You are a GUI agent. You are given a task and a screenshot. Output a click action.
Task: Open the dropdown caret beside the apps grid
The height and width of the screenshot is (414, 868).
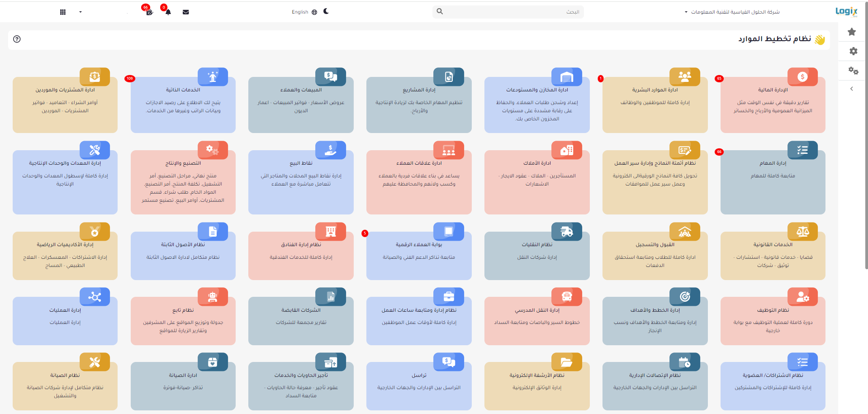pos(81,12)
